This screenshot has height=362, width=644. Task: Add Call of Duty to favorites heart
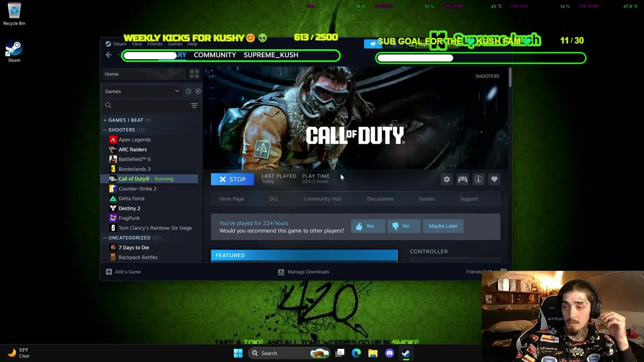pos(494,179)
